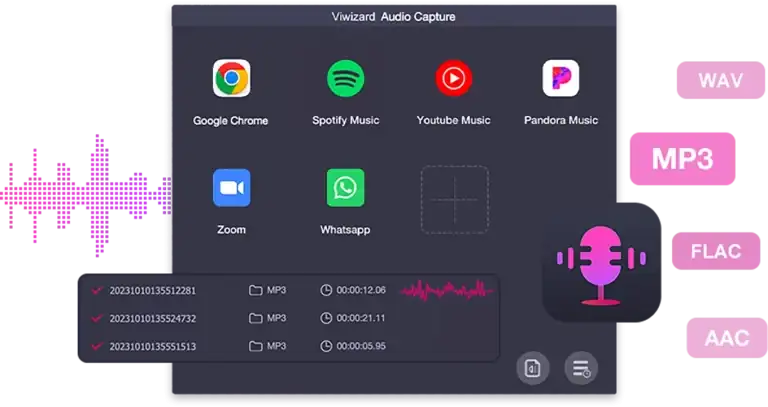Launch Google Chrome from the app grid
The height and width of the screenshot is (407, 768).
pyautogui.click(x=232, y=78)
